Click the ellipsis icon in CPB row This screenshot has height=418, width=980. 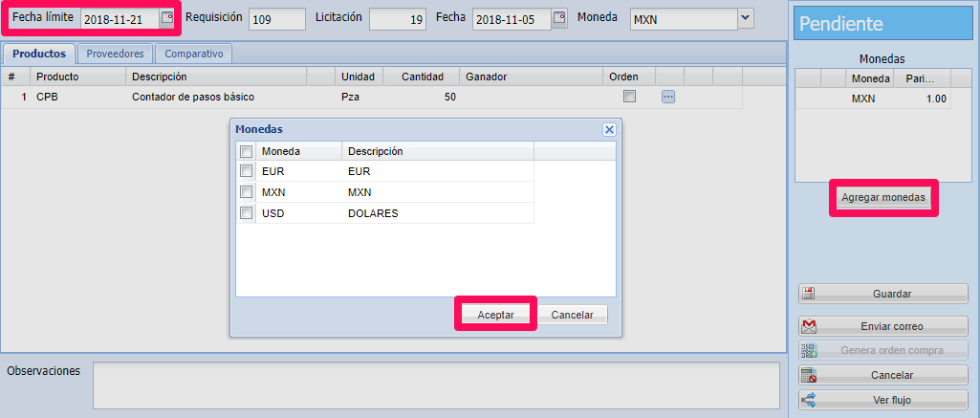668,97
